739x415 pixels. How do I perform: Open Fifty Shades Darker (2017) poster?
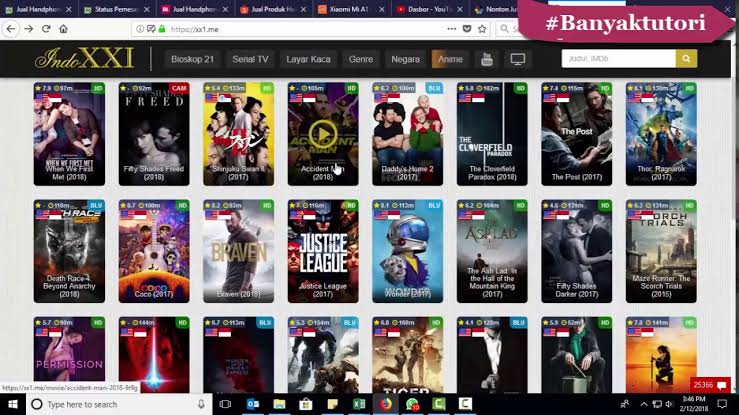click(577, 251)
